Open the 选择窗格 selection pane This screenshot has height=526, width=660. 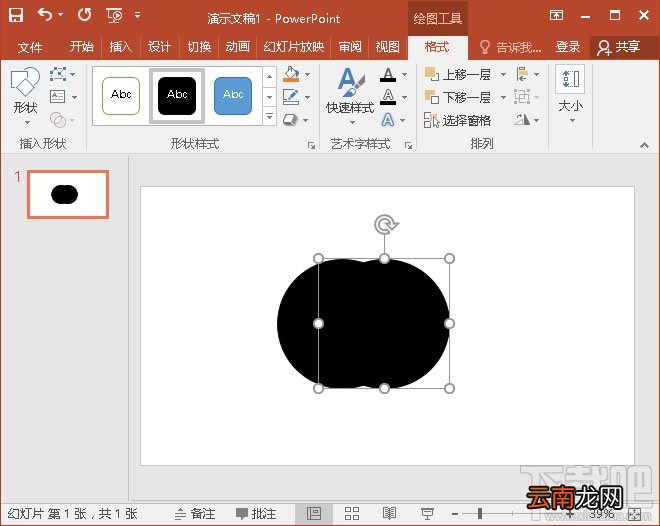(x=458, y=120)
